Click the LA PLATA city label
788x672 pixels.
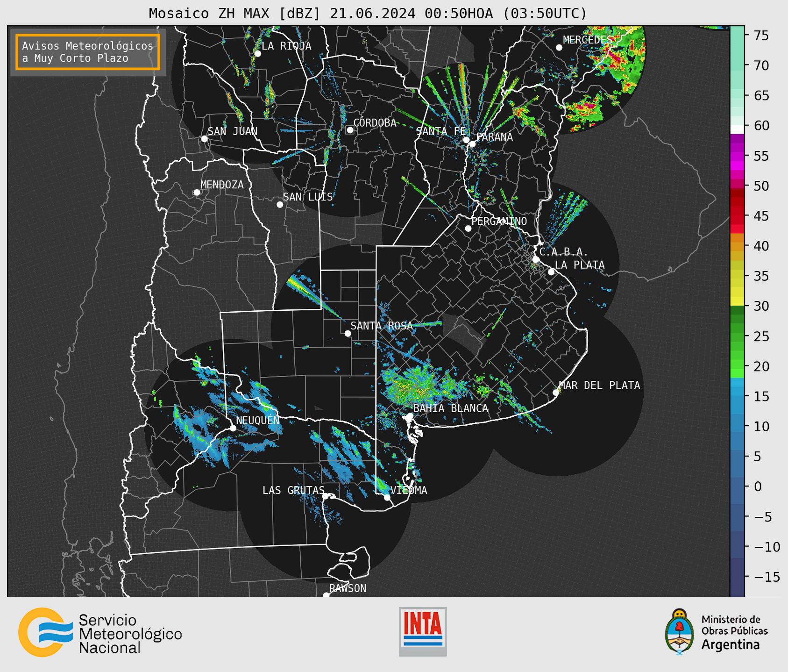(580, 265)
